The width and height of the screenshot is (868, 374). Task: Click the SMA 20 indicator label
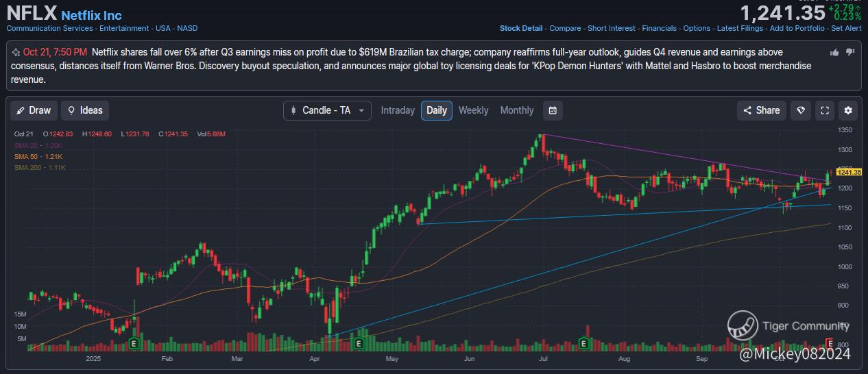[38, 145]
